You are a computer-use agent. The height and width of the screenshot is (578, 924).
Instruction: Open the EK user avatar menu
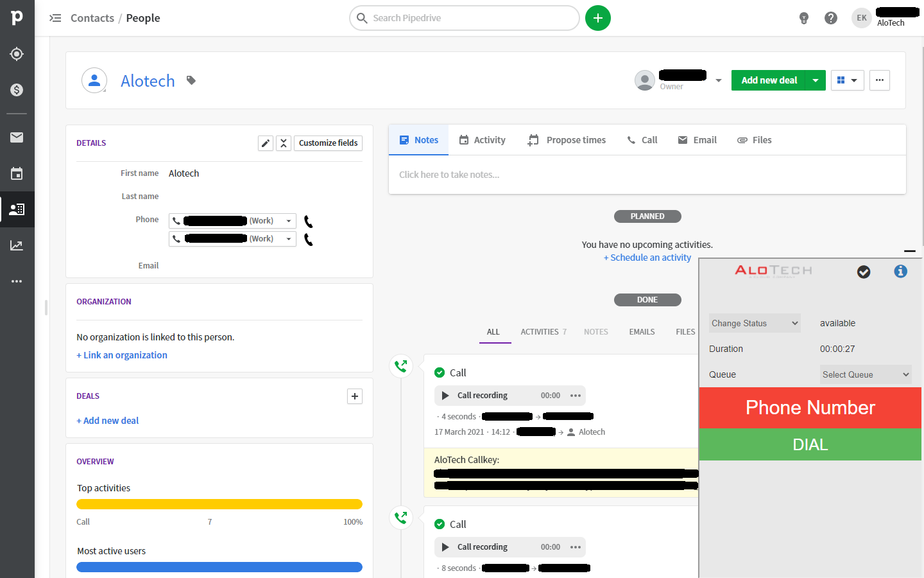pos(862,18)
